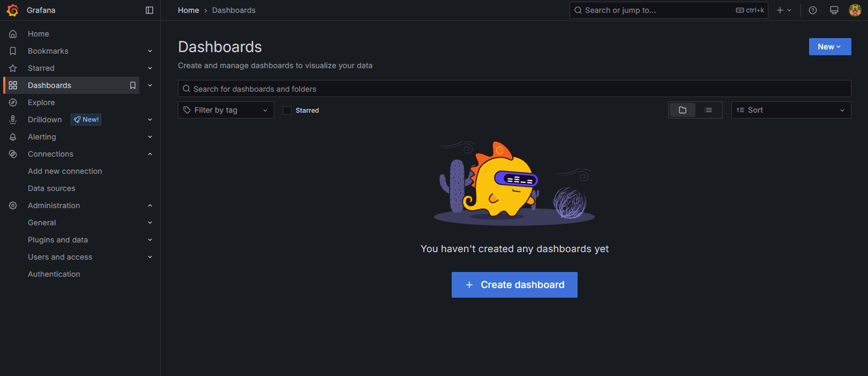Click the Bookmarks ribbon icon

(13, 51)
